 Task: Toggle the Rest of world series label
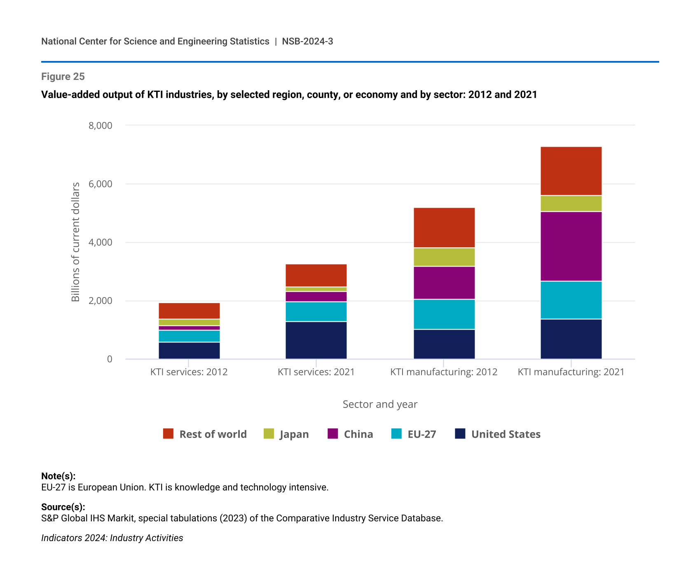point(213,434)
